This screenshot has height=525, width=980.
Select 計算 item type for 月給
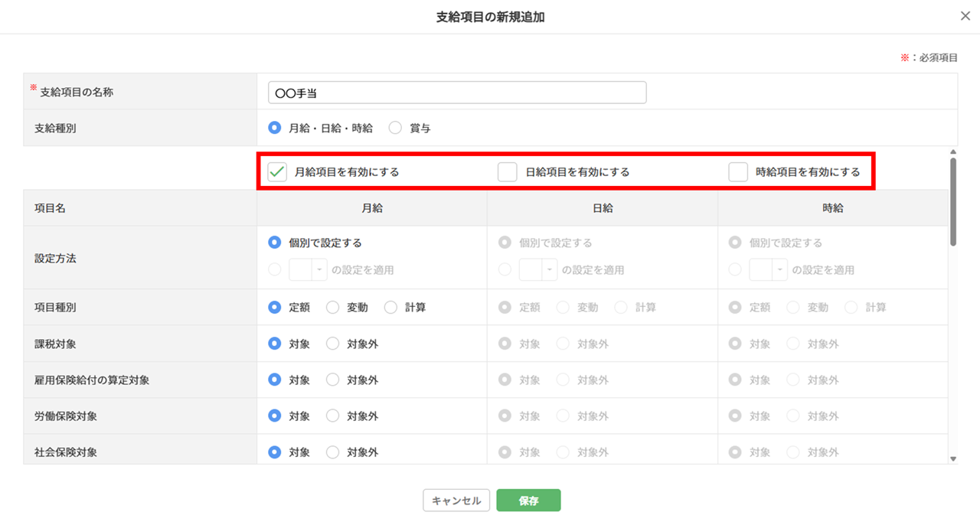tap(391, 308)
